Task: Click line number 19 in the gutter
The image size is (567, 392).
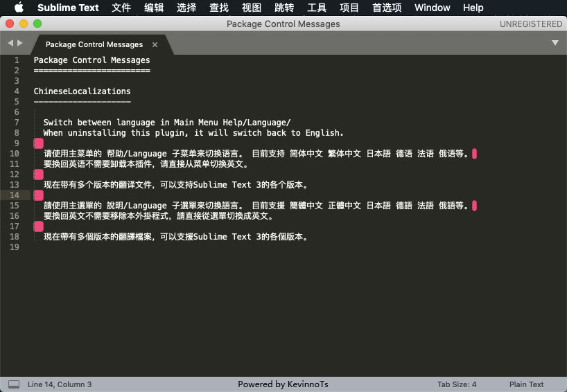Action: [15, 247]
